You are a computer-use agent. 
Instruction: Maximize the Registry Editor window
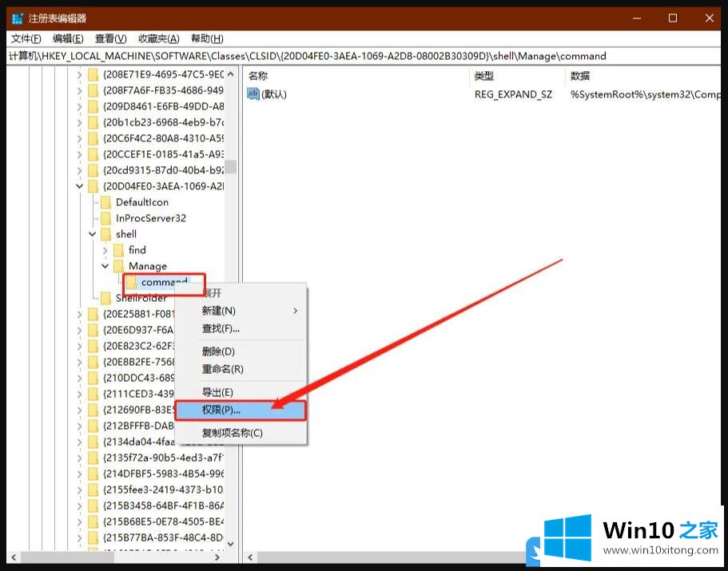coord(673,18)
